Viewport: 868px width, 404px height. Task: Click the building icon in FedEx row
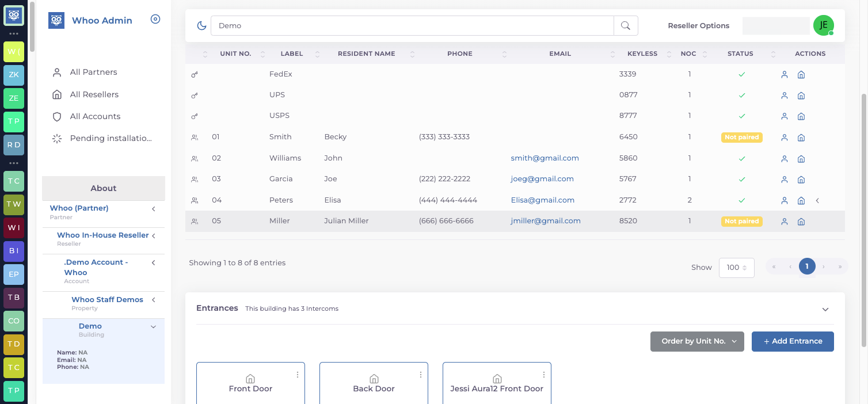(801, 74)
